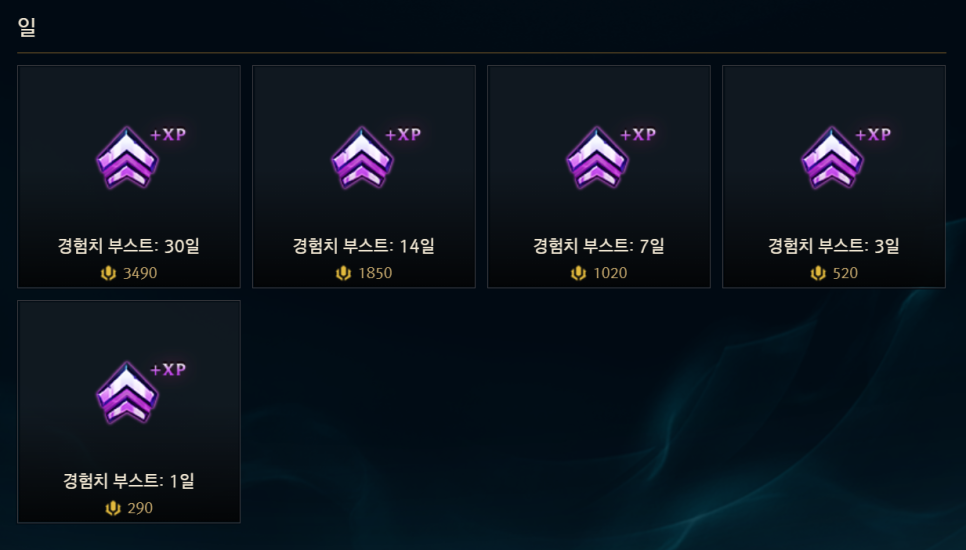Select the 경험치 부스트: 3일 label
The width and height of the screenshot is (966, 550).
pyautogui.click(x=834, y=246)
